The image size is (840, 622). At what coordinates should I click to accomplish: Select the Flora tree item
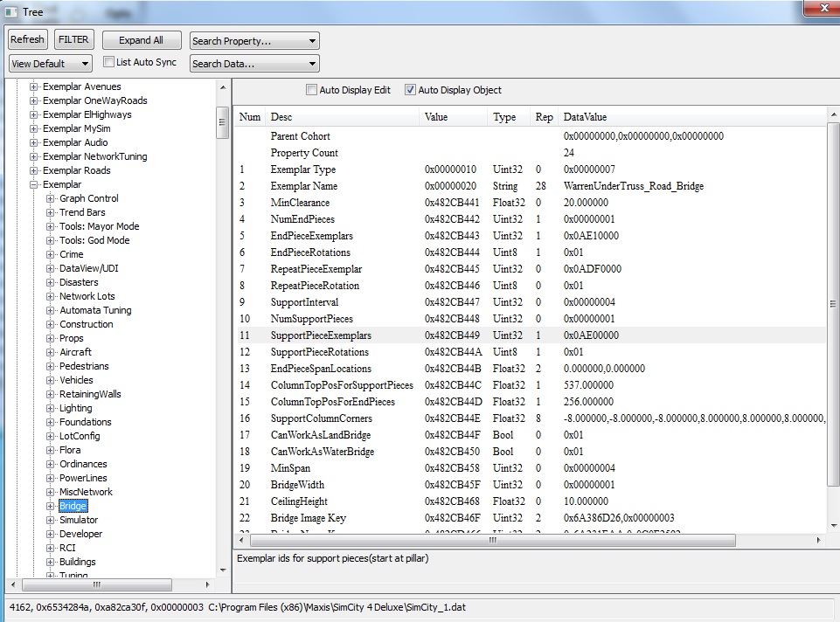pos(70,450)
